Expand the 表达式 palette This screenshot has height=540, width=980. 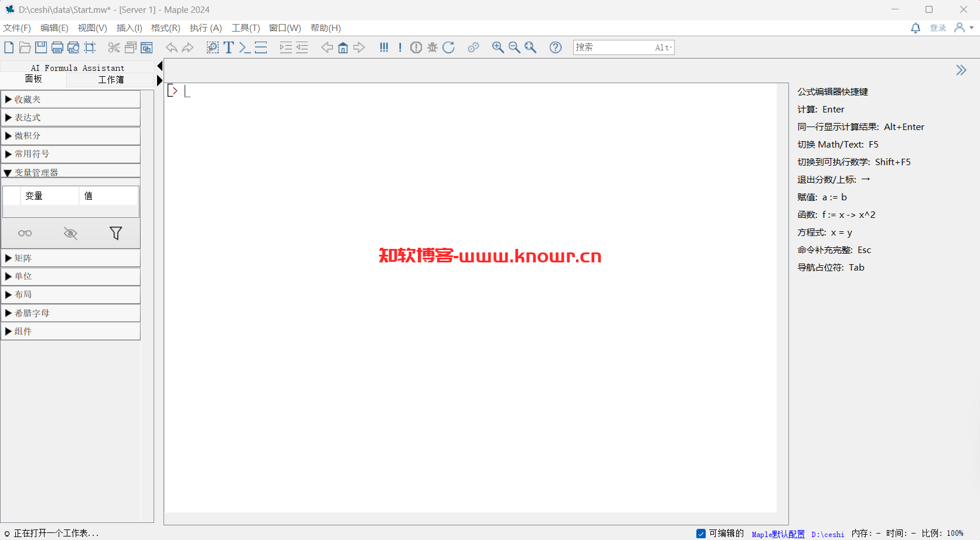click(71, 118)
